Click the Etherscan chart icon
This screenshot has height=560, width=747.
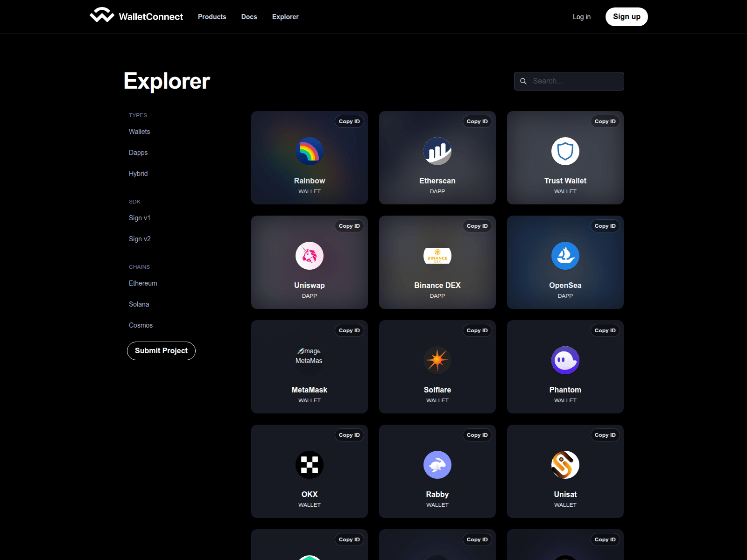(x=437, y=151)
